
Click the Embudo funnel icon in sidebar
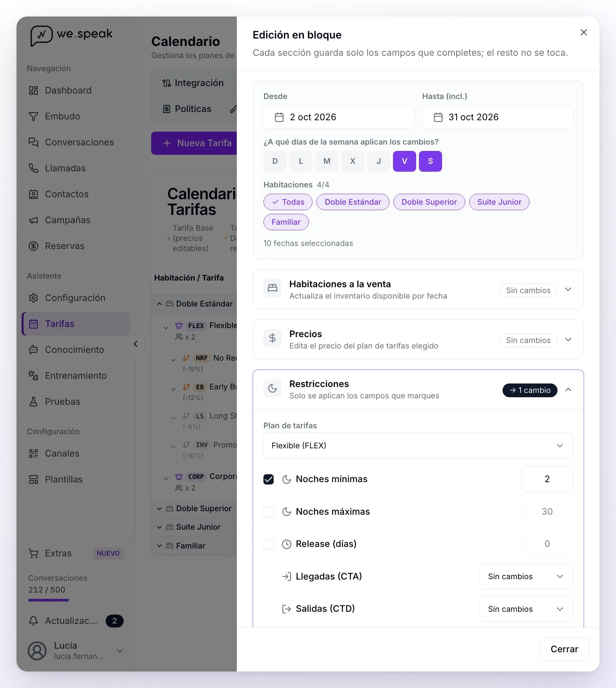pos(33,116)
